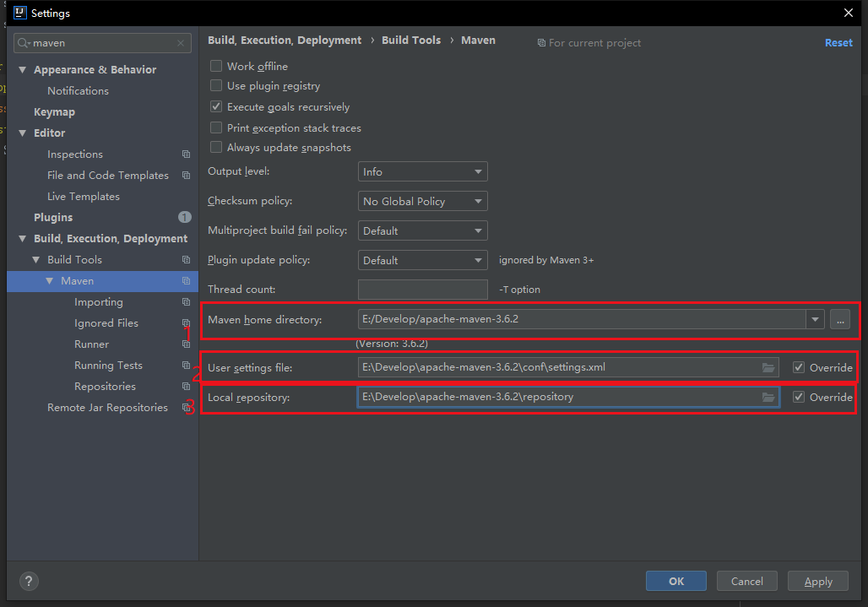The height and width of the screenshot is (607, 868).
Task: Click into Thread count field
Action: (422, 290)
